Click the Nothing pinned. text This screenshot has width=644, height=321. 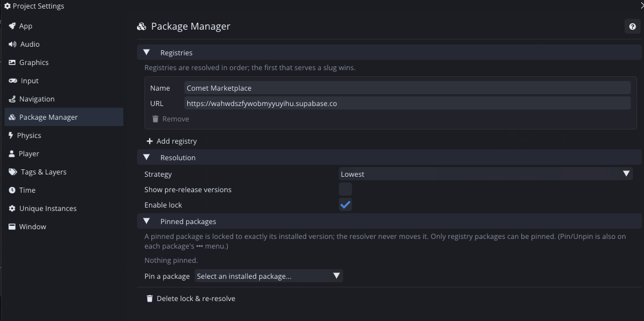pos(171,261)
